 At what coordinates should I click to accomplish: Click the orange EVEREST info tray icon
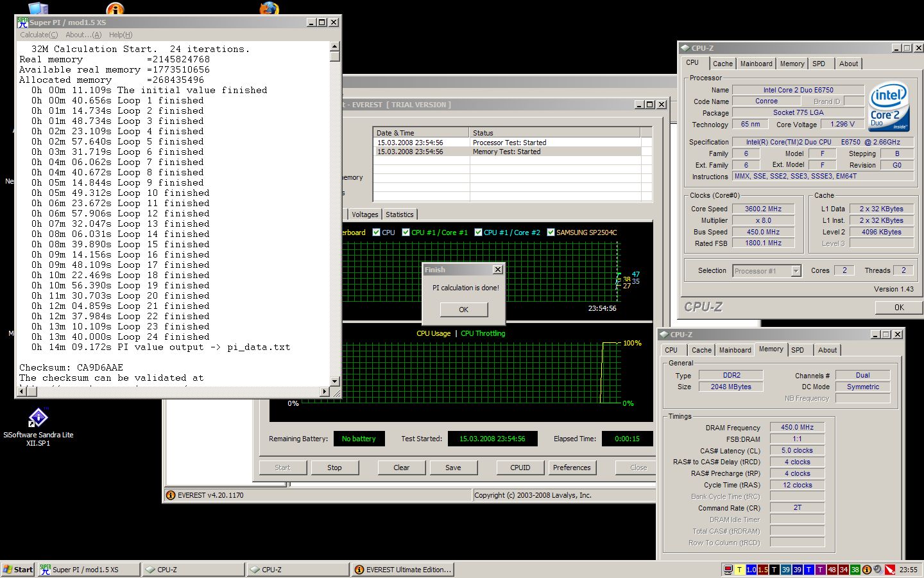pyautogui.click(x=867, y=570)
